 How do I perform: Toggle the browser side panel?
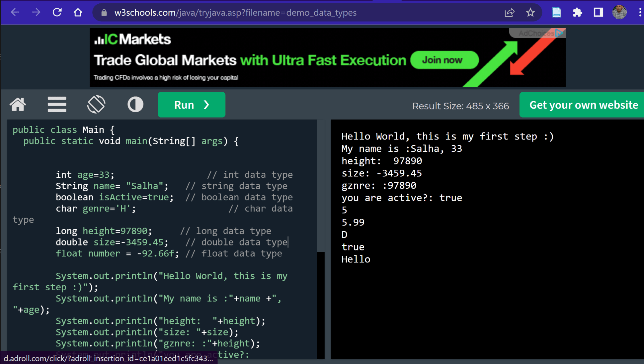598,12
